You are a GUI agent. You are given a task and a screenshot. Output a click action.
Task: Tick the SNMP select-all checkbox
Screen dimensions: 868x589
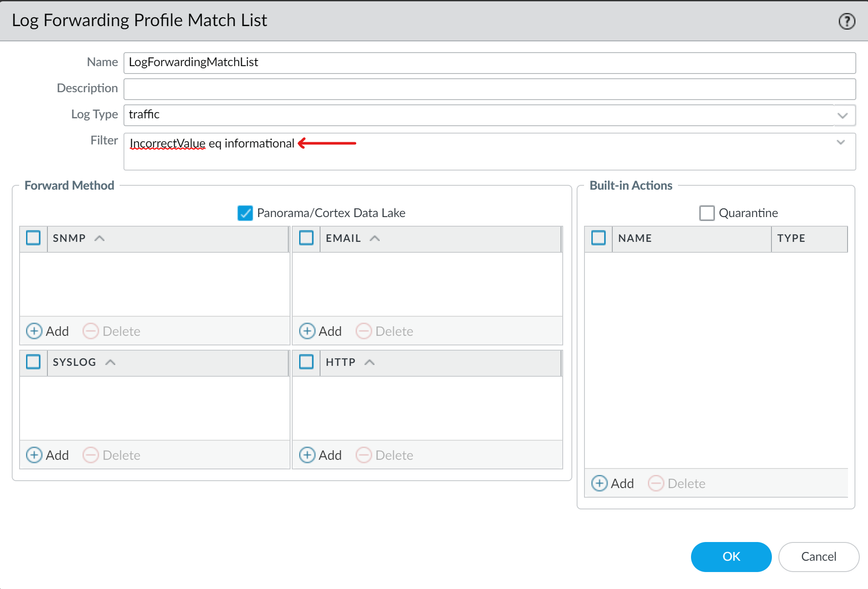click(x=33, y=238)
